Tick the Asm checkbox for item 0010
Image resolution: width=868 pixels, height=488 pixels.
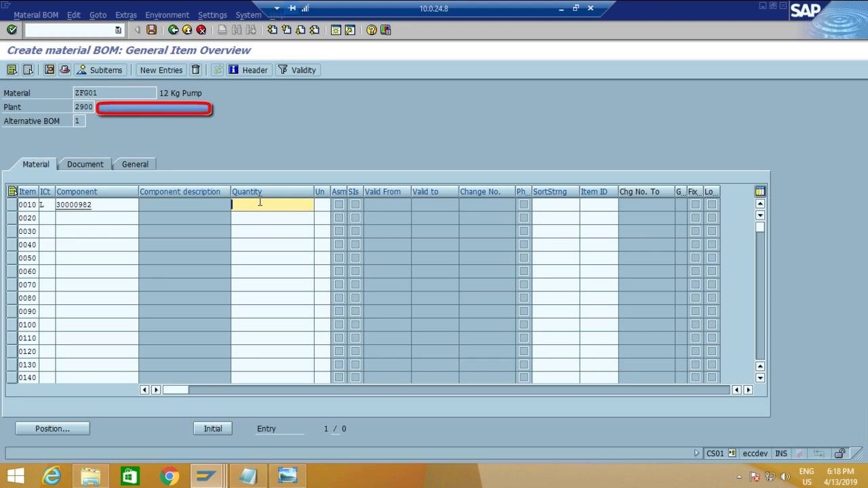coord(339,205)
